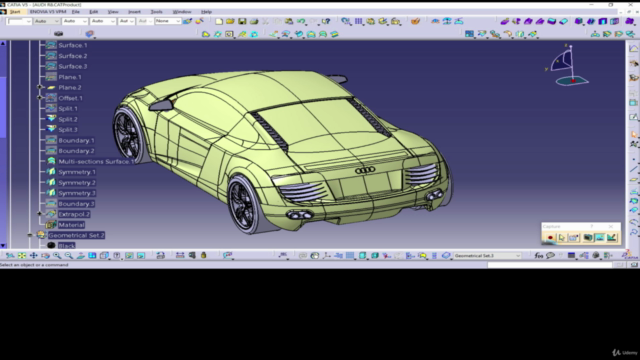The image size is (640, 360).
Task: Select Material node in the tree
Action: click(x=71, y=224)
